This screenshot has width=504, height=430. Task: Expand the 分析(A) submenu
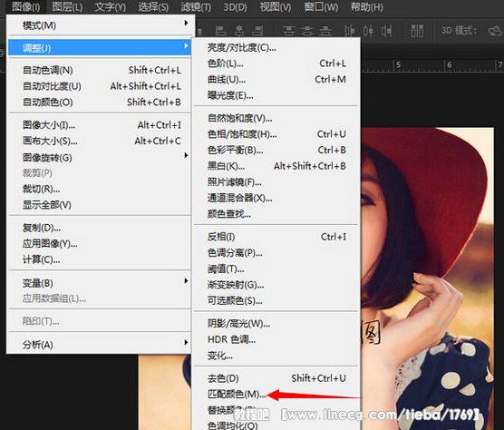pyautogui.click(x=99, y=344)
